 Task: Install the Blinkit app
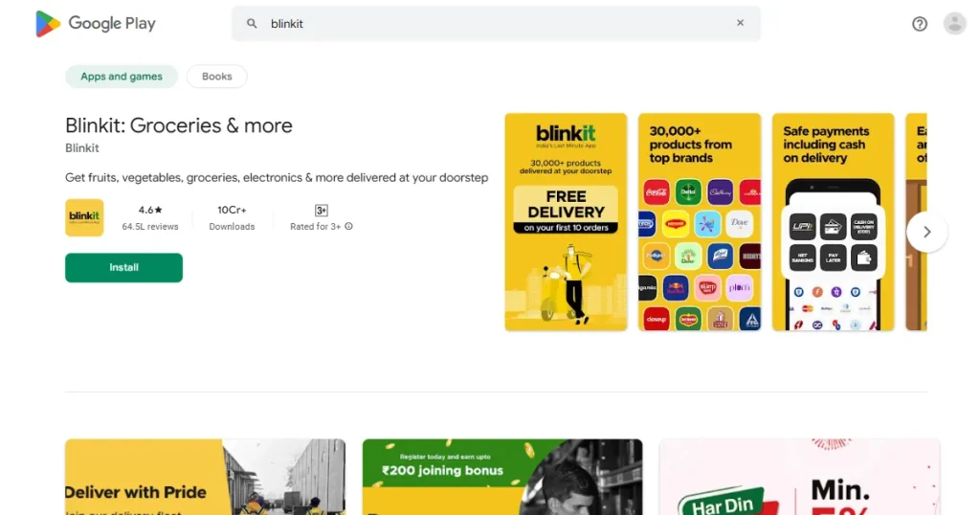point(123,267)
